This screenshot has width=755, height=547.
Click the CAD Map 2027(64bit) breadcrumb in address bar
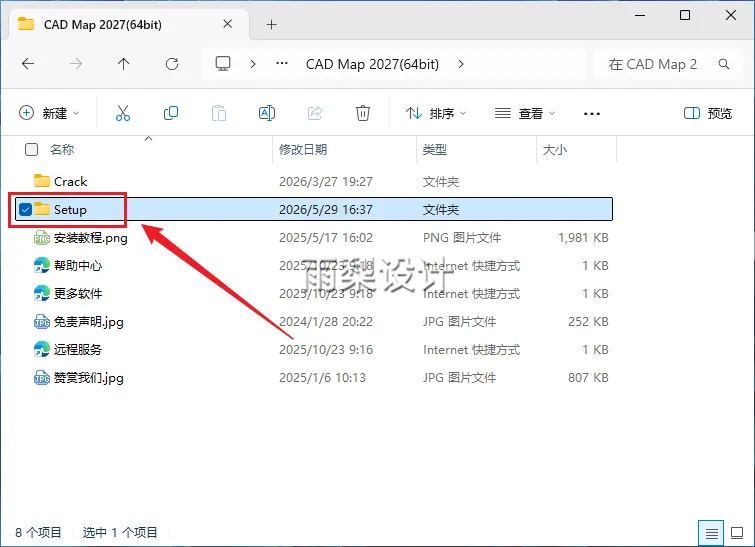pyautogui.click(x=372, y=64)
